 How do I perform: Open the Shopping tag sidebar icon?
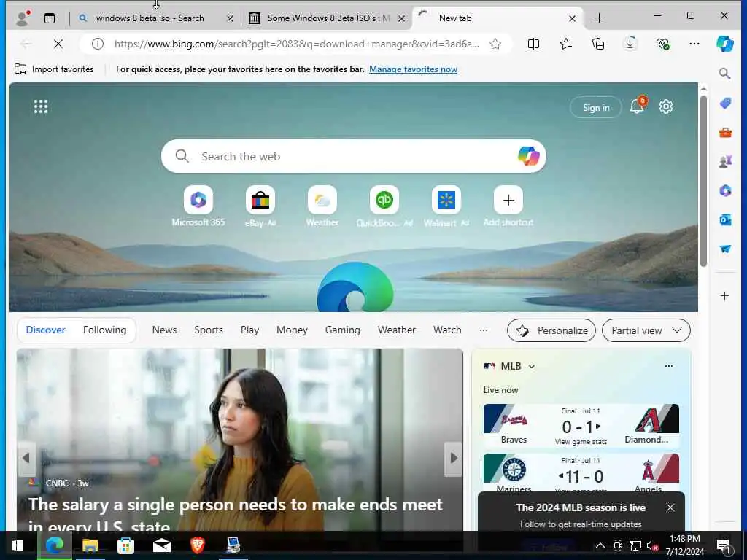tap(725, 103)
